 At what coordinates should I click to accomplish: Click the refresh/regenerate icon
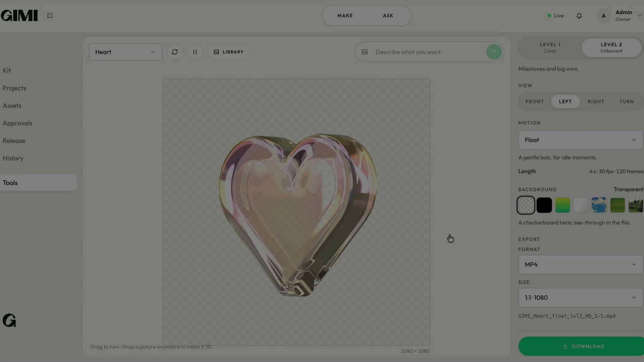click(x=175, y=52)
